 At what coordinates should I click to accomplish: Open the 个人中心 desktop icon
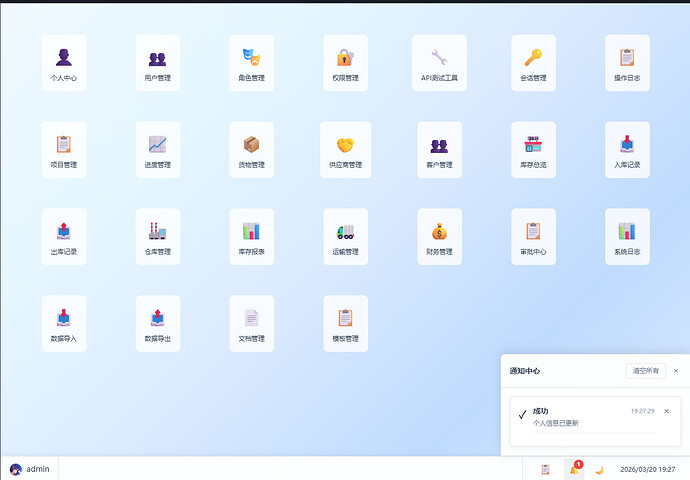[x=64, y=62]
